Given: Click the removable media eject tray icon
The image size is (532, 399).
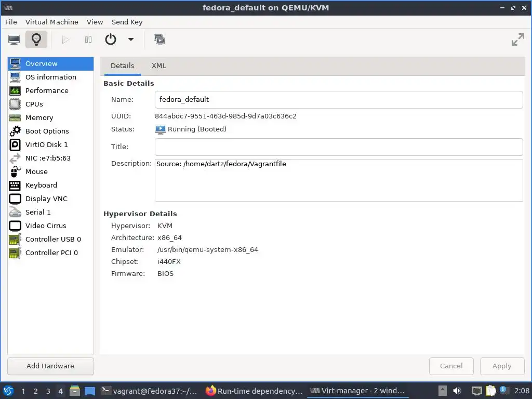Looking at the screenshot, I should (x=442, y=391).
